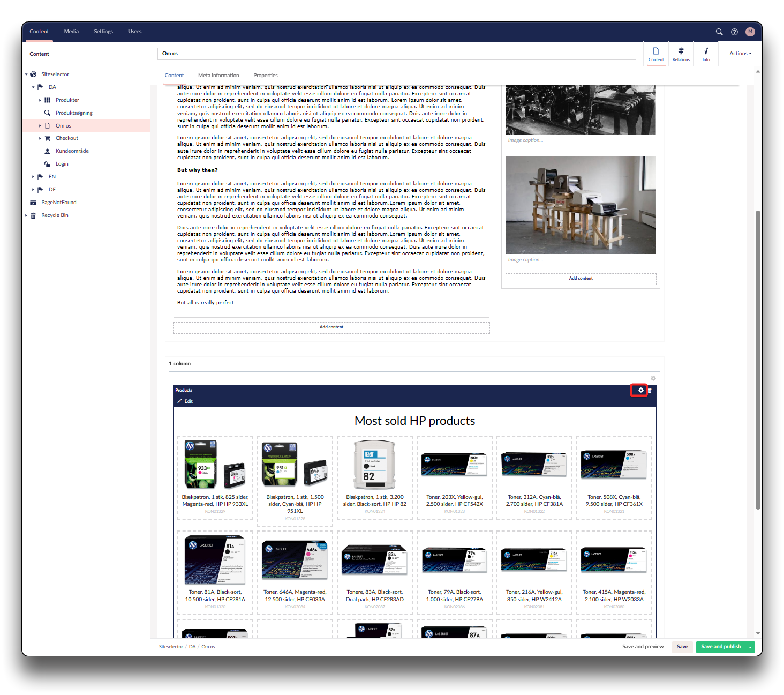The image size is (784, 695).
Task: Click the Save and preview button
Action: [643, 647]
